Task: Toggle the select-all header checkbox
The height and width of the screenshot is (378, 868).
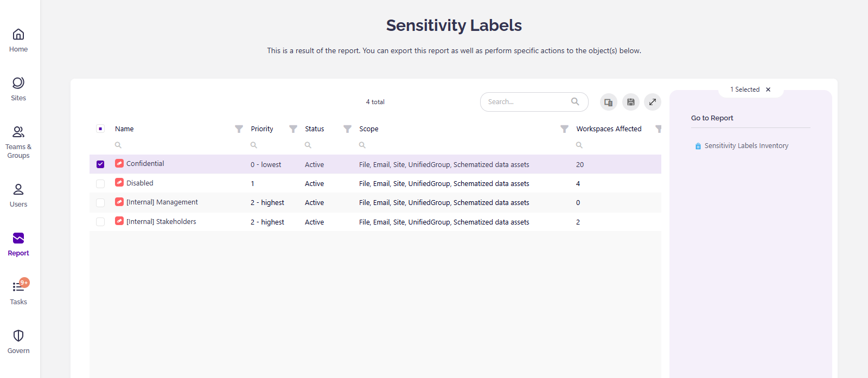Action: (x=100, y=129)
